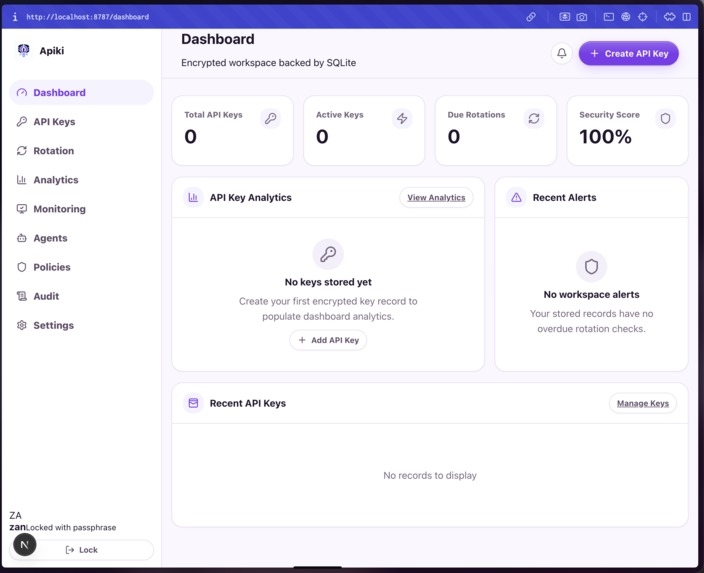Image resolution: width=704 pixels, height=573 pixels.
Task: Click warning triangle icon beside Recent Alerts
Action: [516, 198]
